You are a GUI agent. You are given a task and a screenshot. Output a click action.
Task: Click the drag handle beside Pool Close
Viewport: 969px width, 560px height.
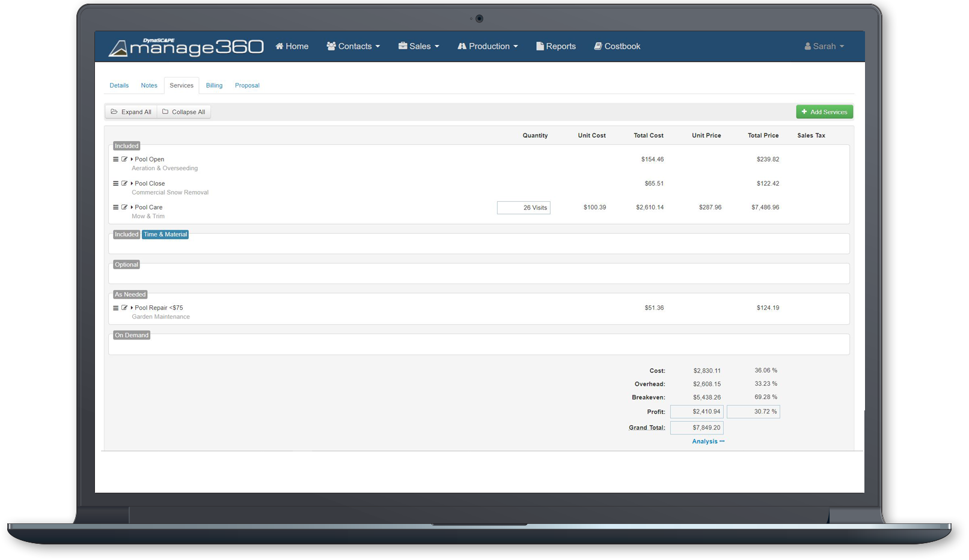116,183
